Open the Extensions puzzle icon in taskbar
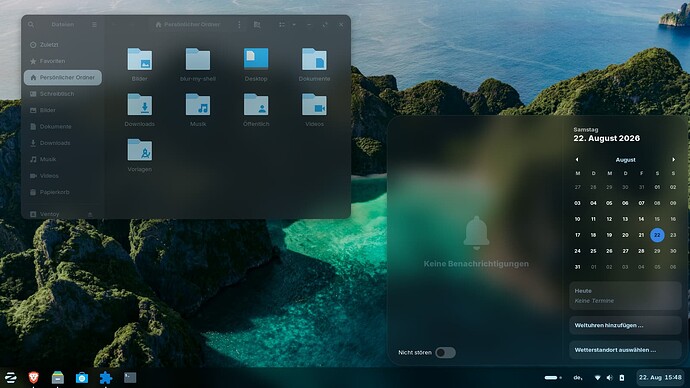Viewport: 690px width, 388px height. pos(106,377)
